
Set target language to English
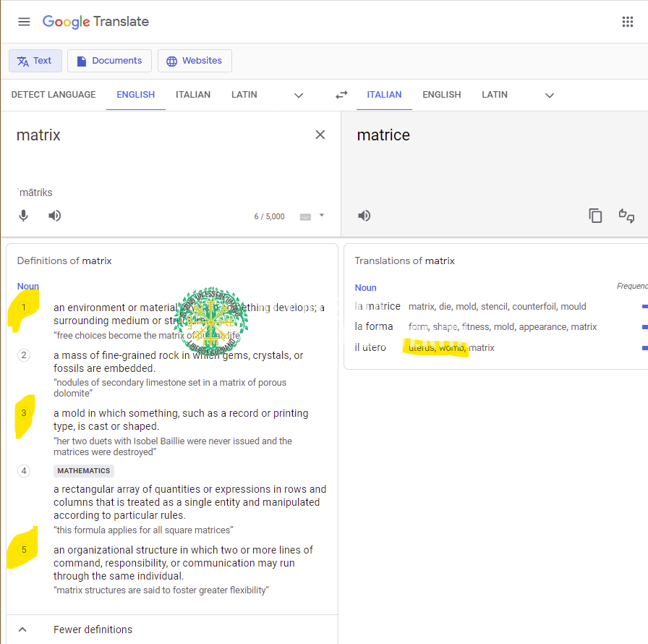441,95
